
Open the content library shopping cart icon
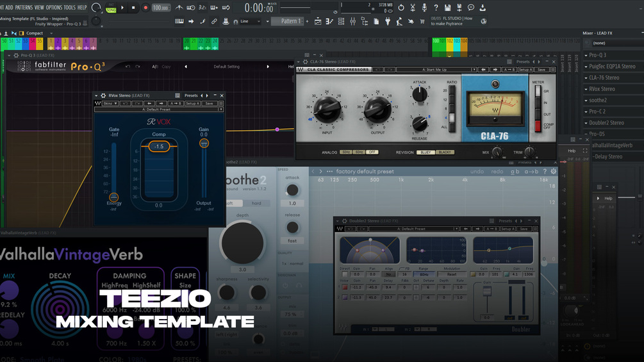pos(422,21)
